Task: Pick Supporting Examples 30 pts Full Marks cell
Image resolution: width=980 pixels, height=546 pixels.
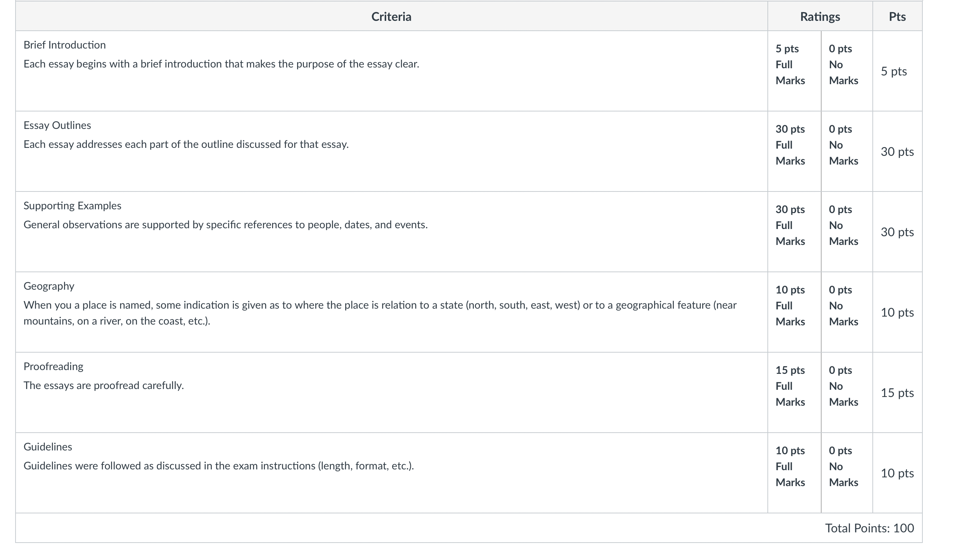Action: (794, 232)
